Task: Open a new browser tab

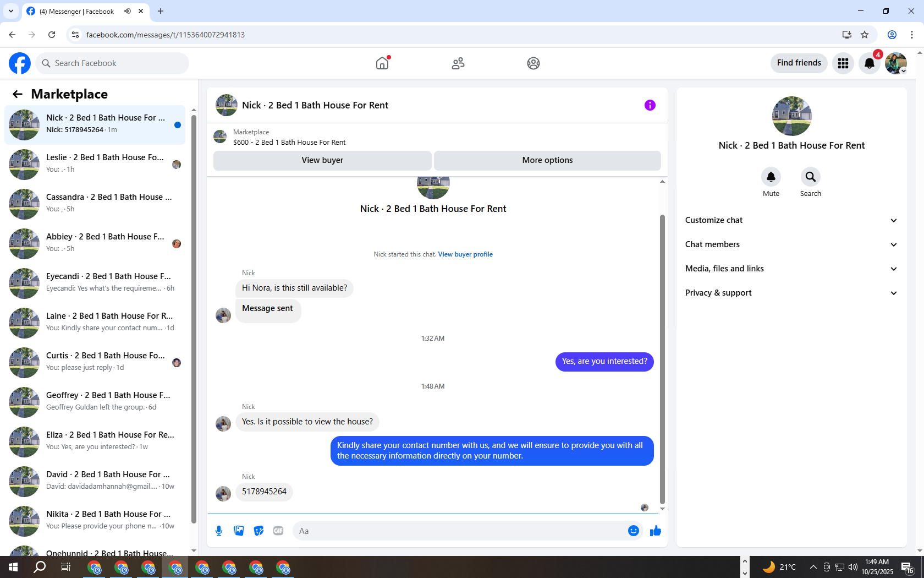Action: click(x=161, y=11)
